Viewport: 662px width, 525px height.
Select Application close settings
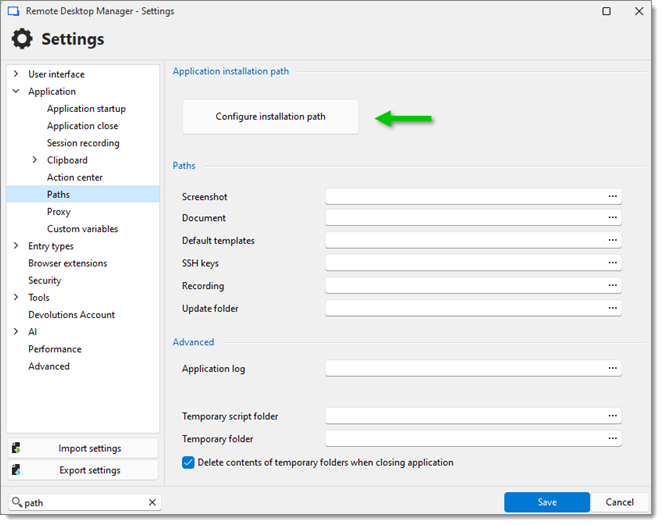(82, 126)
